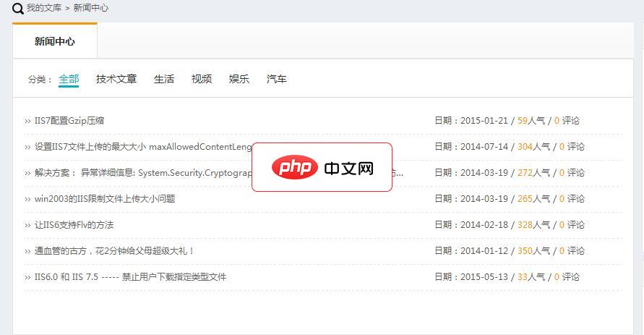Choose the 生活 category
Viewport: 644px width, 335px height.
164,79
